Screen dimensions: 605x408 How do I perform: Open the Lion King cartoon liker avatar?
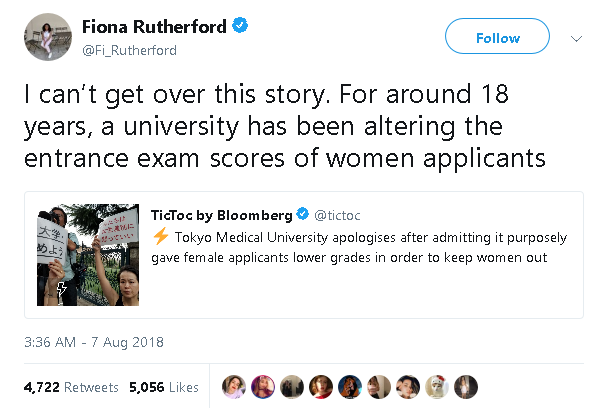click(350, 387)
